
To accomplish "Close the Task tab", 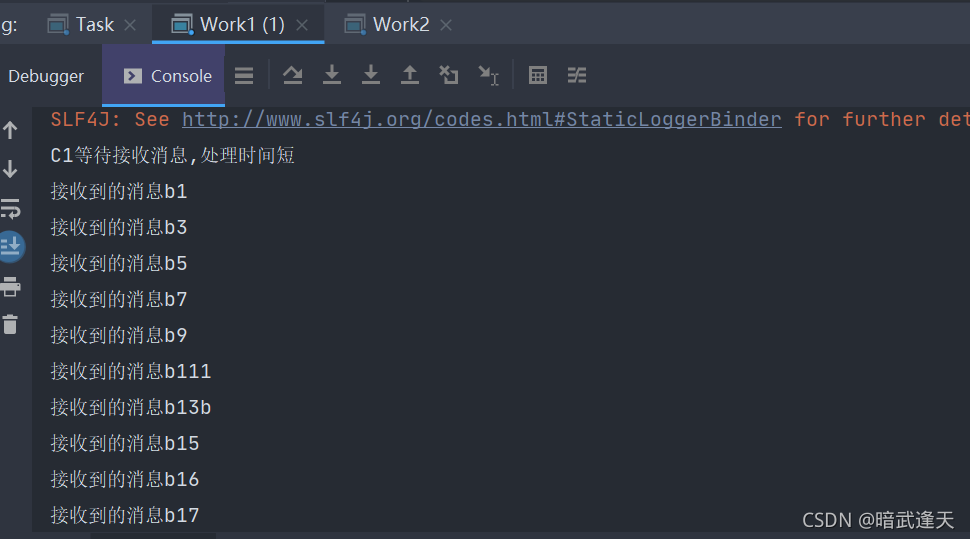I will [x=130, y=25].
